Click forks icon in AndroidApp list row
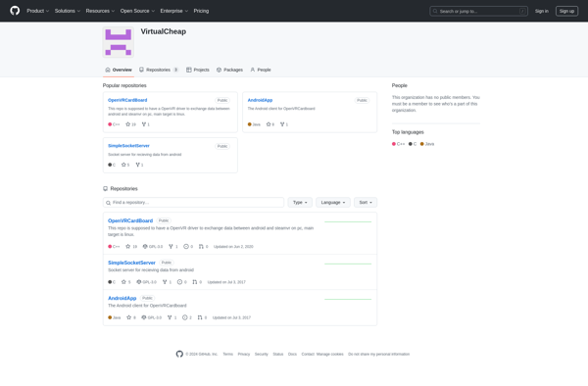 pyautogui.click(x=170, y=317)
